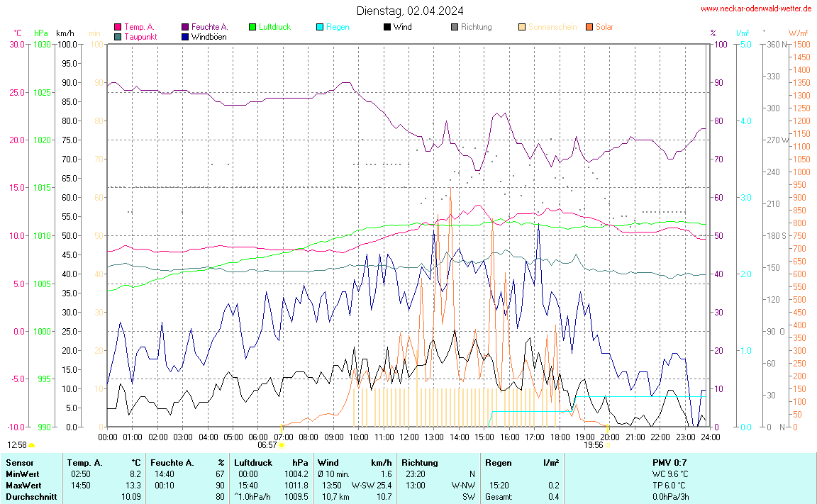Image resolution: width=817 pixels, height=504 pixels.
Task: Click the light orange Sonnenschein legend square
Action: pos(522,27)
